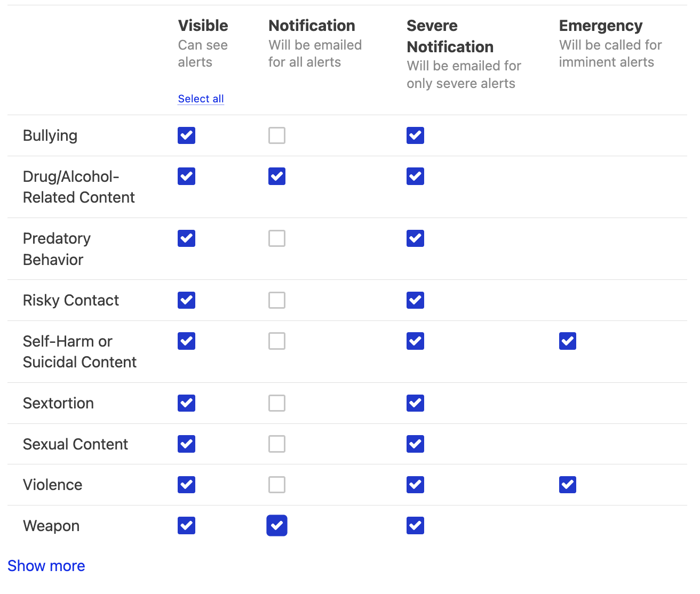Click Select all under Visible column
This screenshot has width=700, height=594.
click(201, 99)
